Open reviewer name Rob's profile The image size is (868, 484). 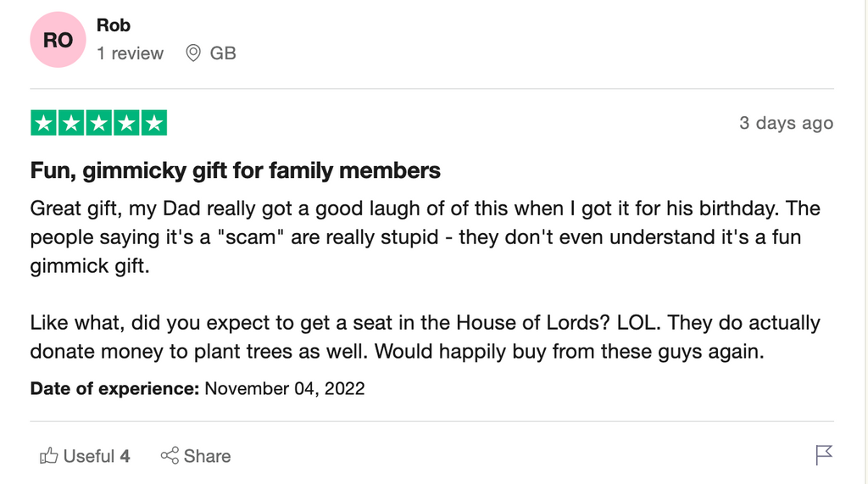click(114, 25)
